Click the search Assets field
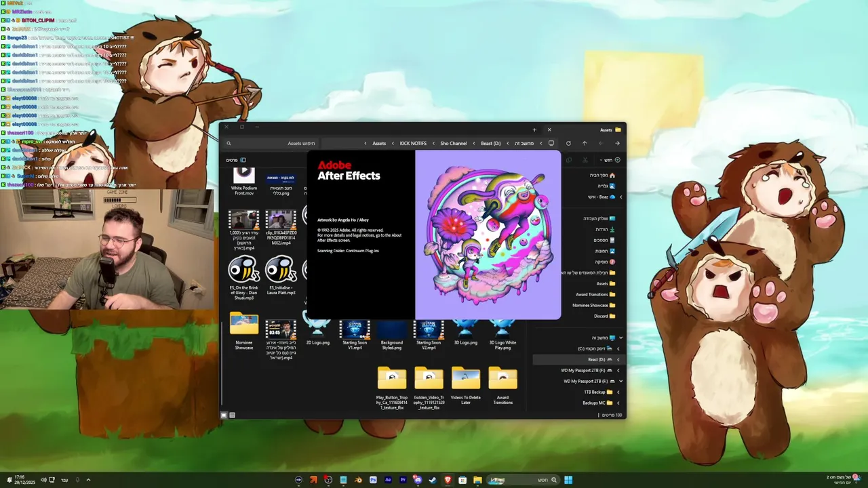Image resolution: width=868 pixels, height=488 pixels. [271, 143]
